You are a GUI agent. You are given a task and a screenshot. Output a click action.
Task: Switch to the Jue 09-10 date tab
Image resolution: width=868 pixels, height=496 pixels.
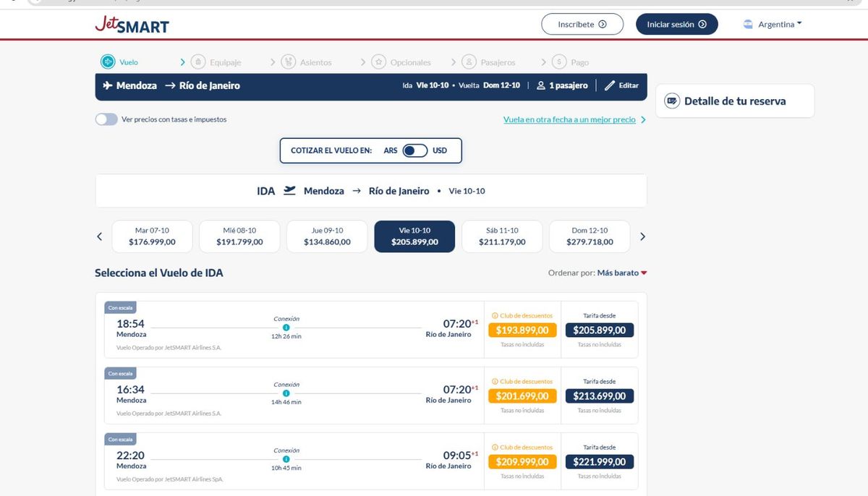point(326,236)
